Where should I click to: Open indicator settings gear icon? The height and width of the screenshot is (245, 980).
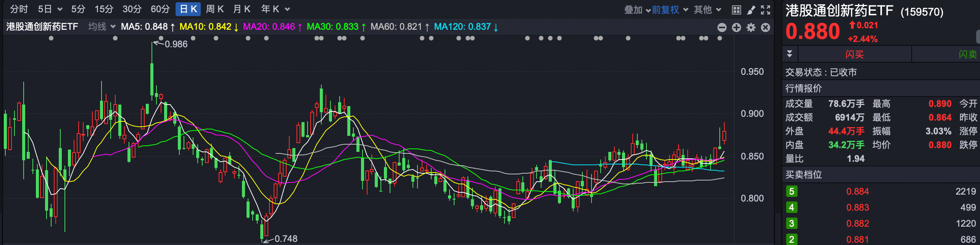click(751, 27)
